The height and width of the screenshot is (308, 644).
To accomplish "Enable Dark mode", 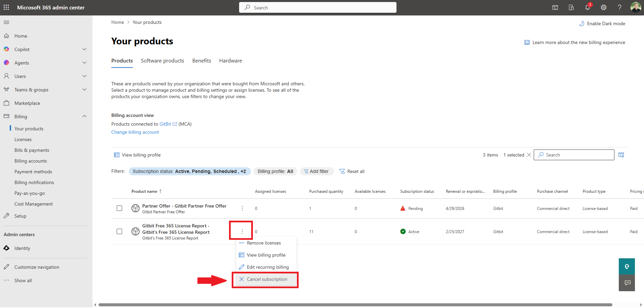I will 602,24.
